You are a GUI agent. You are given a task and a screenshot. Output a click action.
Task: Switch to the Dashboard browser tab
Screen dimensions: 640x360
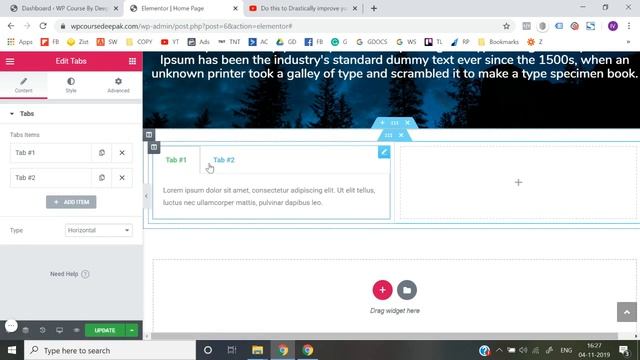[x=64, y=8]
